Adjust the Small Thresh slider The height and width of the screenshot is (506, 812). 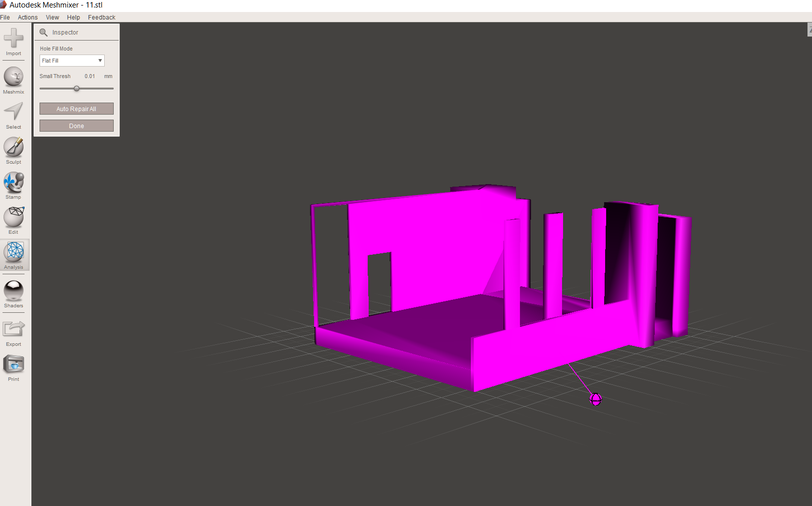[x=77, y=89]
